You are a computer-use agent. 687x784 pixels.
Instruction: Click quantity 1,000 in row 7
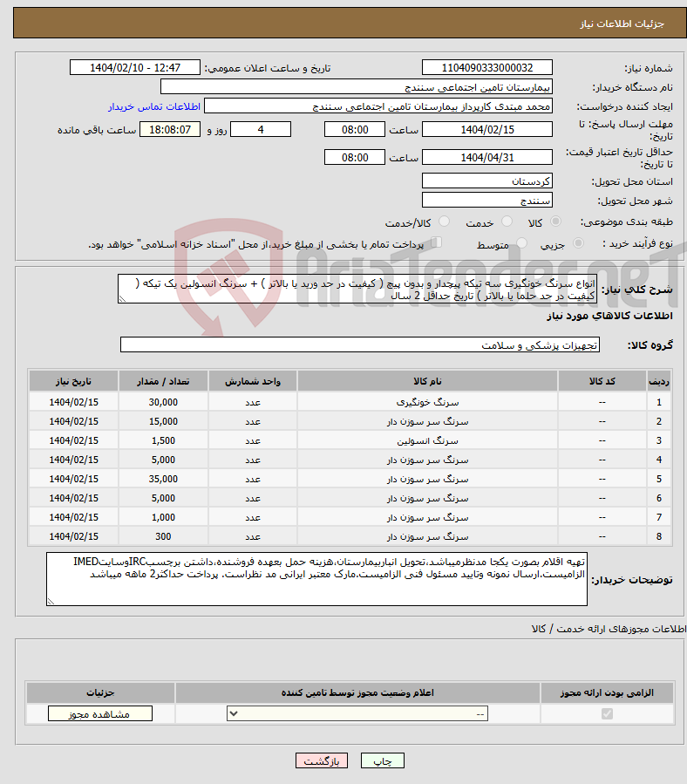click(163, 517)
